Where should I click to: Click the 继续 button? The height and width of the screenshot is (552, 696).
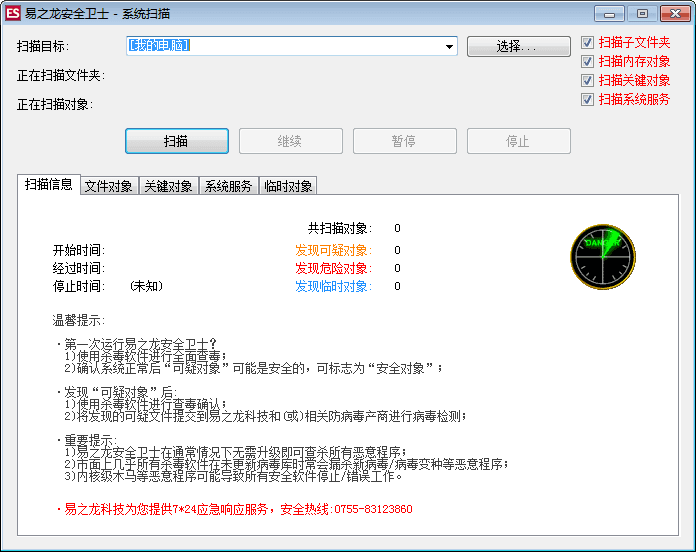(291, 141)
